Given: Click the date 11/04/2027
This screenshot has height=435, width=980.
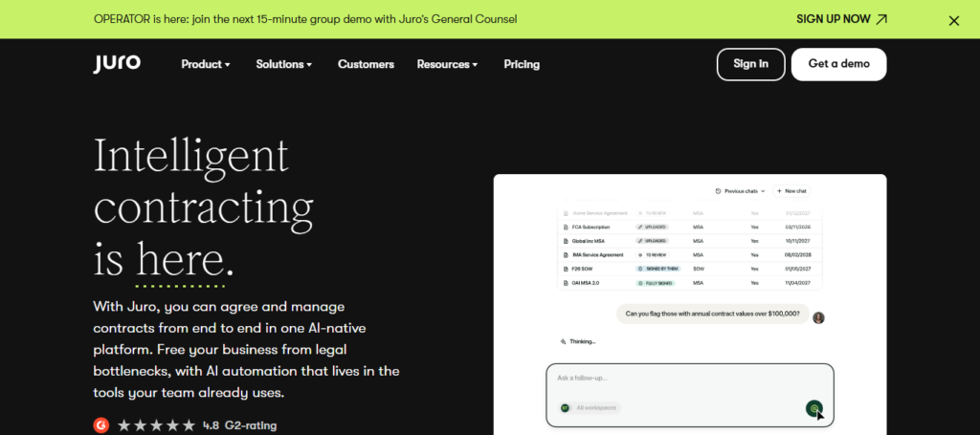Looking at the screenshot, I should tap(798, 283).
